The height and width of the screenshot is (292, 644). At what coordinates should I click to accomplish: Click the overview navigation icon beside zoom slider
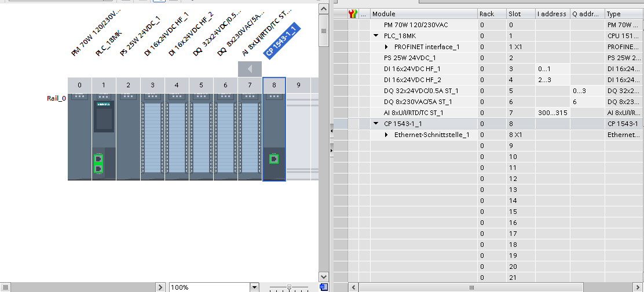pyautogui.click(x=324, y=287)
